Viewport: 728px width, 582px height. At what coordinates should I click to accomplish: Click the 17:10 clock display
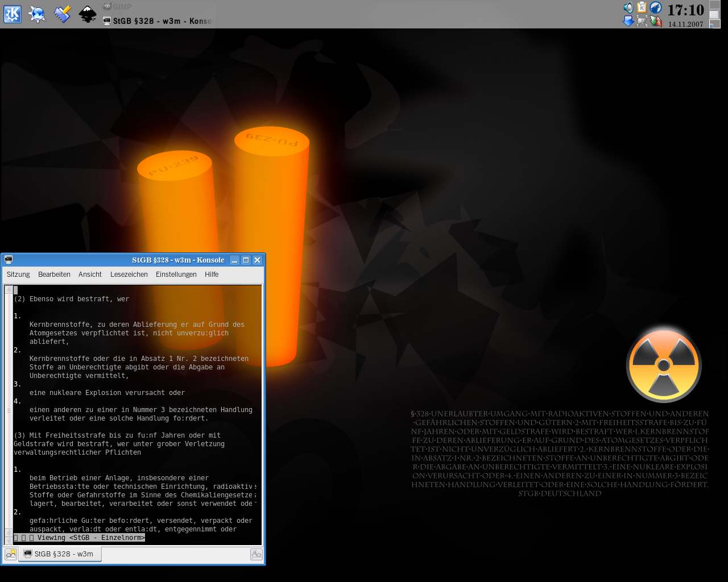click(x=685, y=10)
